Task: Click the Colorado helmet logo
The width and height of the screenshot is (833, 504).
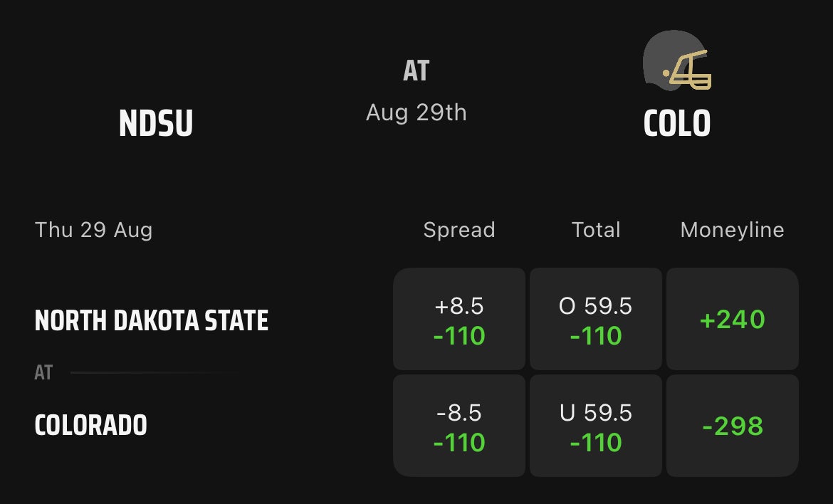Action: [676, 61]
